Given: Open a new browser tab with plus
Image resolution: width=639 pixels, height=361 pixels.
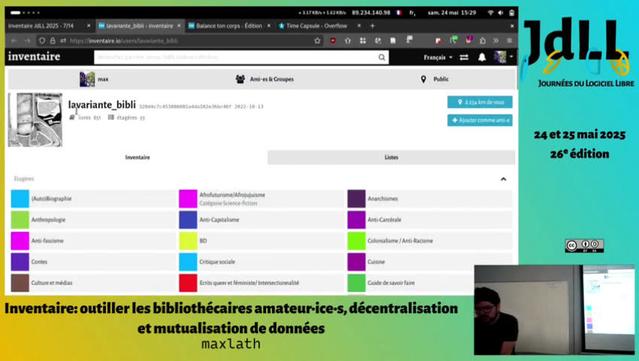Looking at the screenshot, I should (372, 26).
